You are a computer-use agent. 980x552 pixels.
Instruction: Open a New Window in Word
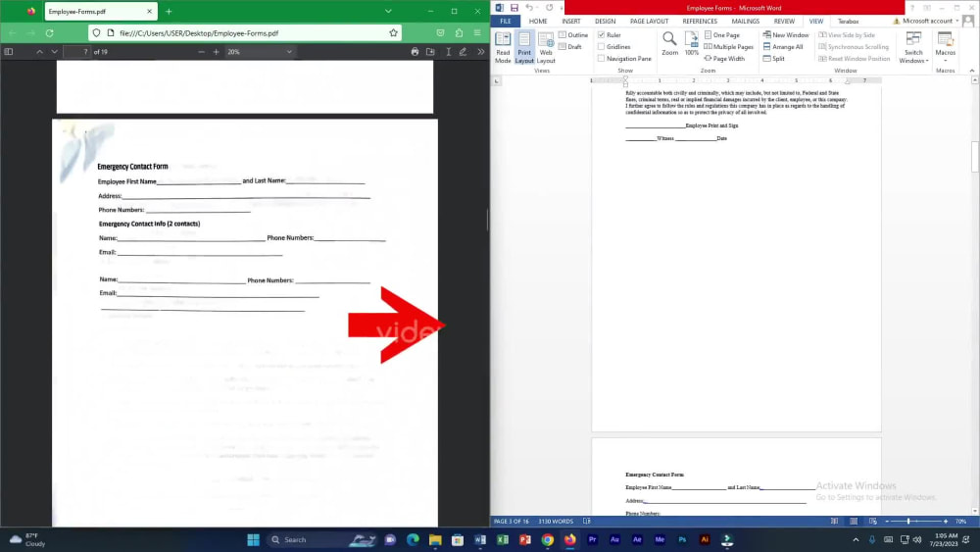click(786, 35)
